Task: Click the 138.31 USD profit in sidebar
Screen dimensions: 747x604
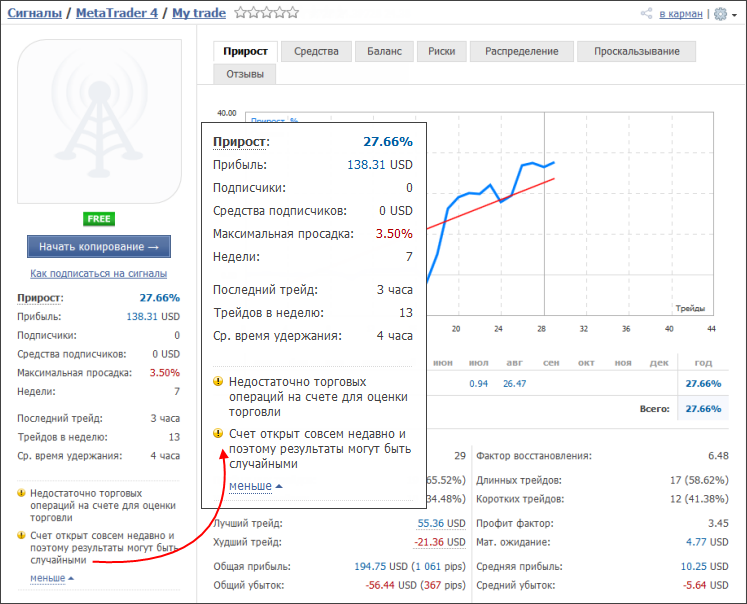Action: pyautogui.click(x=153, y=316)
